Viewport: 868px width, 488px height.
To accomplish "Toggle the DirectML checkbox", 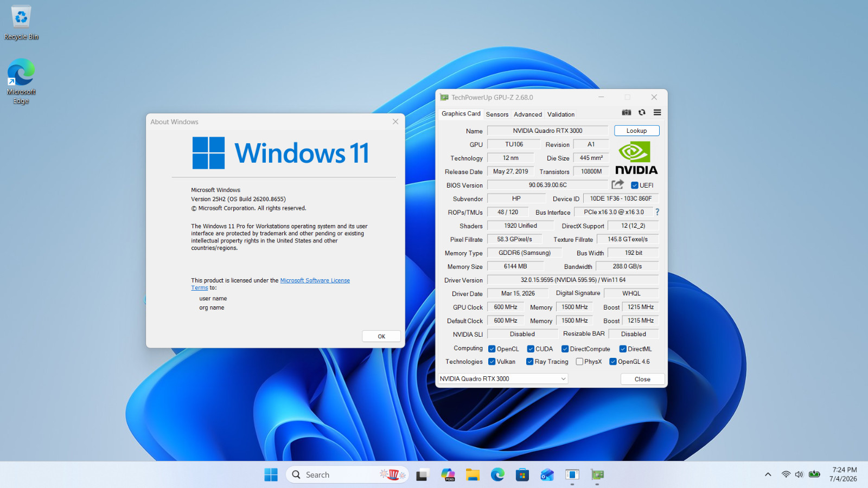I will pos(623,349).
